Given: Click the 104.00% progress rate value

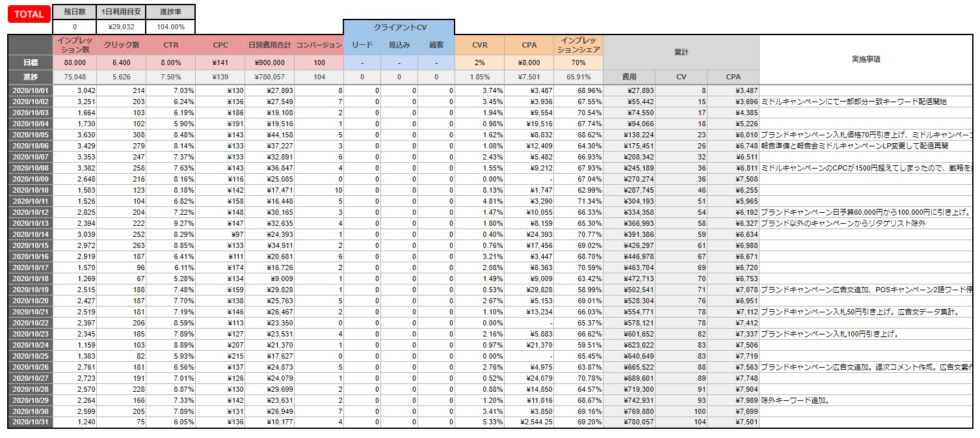Looking at the screenshot, I should click(x=170, y=27).
